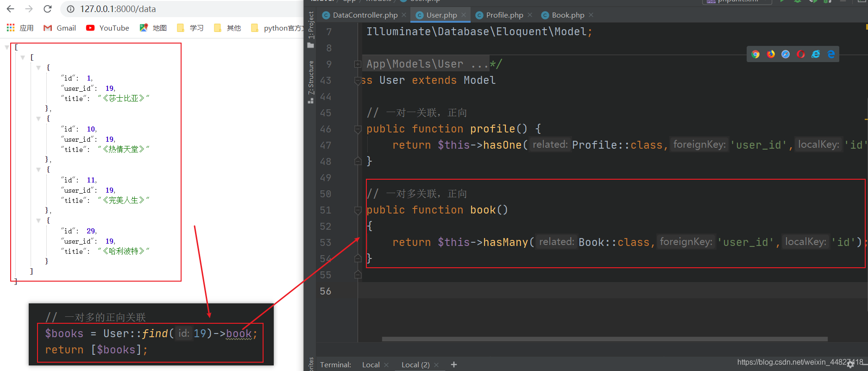Go back in the browser
The image size is (868, 371).
click(x=10, y=9)
